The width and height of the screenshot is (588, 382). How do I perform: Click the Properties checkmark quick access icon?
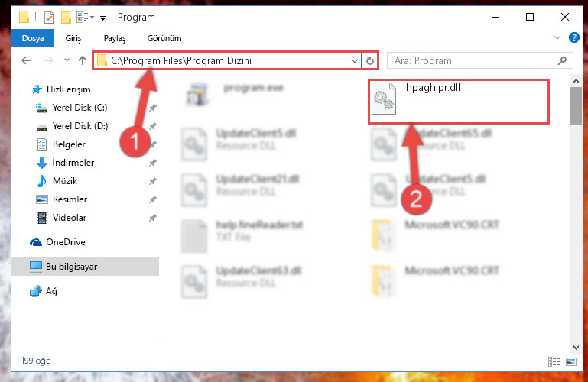pos(49,18)
